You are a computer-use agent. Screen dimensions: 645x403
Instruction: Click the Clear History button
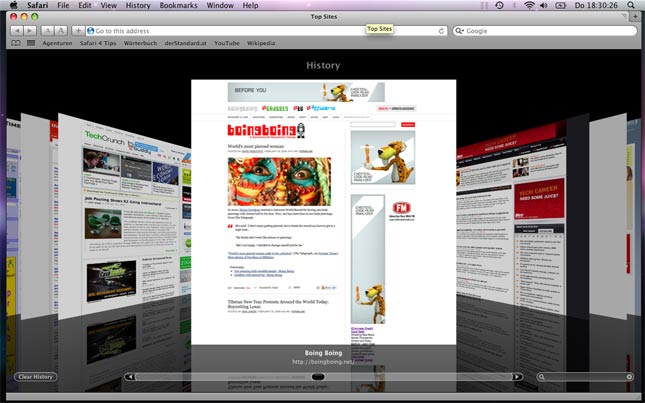pos(36,377)
